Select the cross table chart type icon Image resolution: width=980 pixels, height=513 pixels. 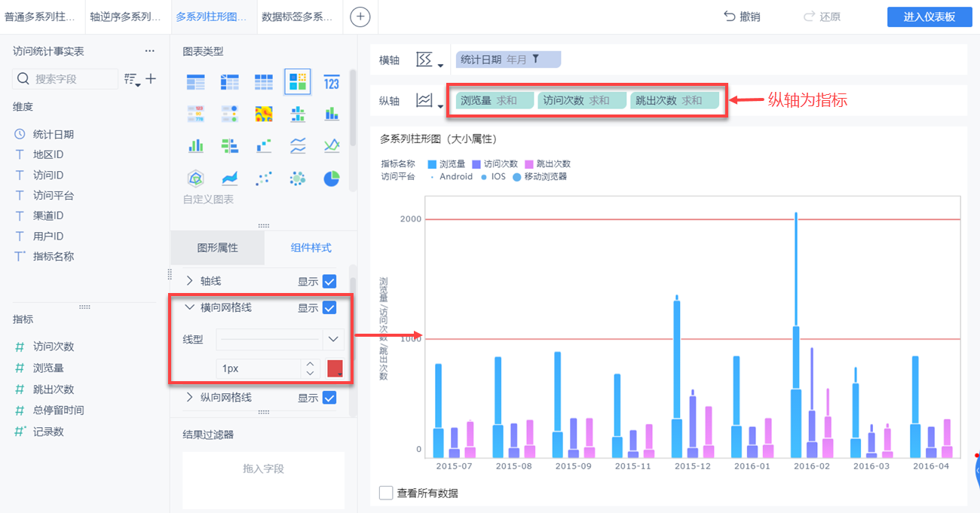230,81
